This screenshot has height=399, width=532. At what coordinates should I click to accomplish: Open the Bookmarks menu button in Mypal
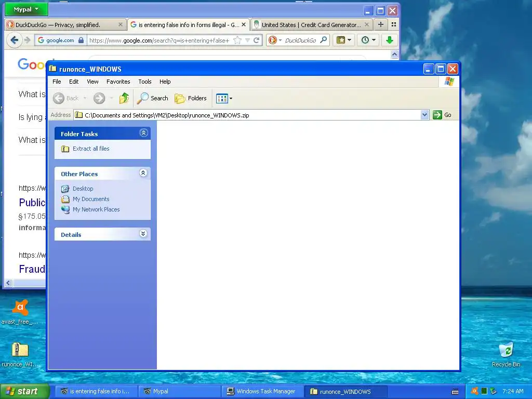[344, 41]
